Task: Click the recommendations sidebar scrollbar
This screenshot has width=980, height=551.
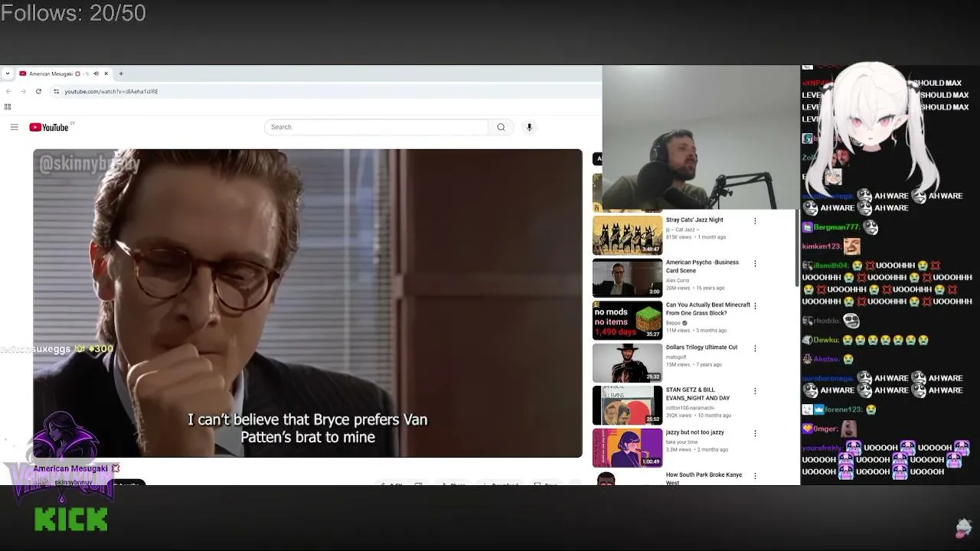Action: point(797,249)
